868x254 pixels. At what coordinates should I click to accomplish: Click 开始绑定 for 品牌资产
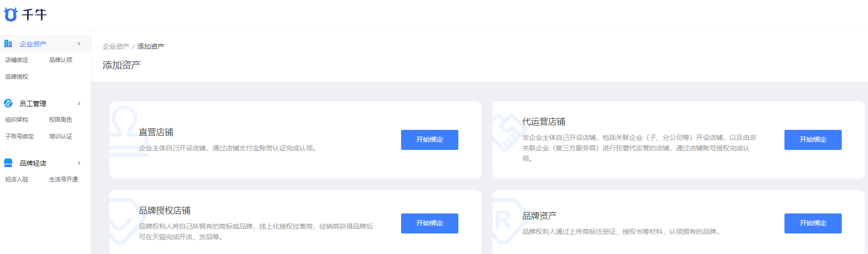tap(813, 223)
